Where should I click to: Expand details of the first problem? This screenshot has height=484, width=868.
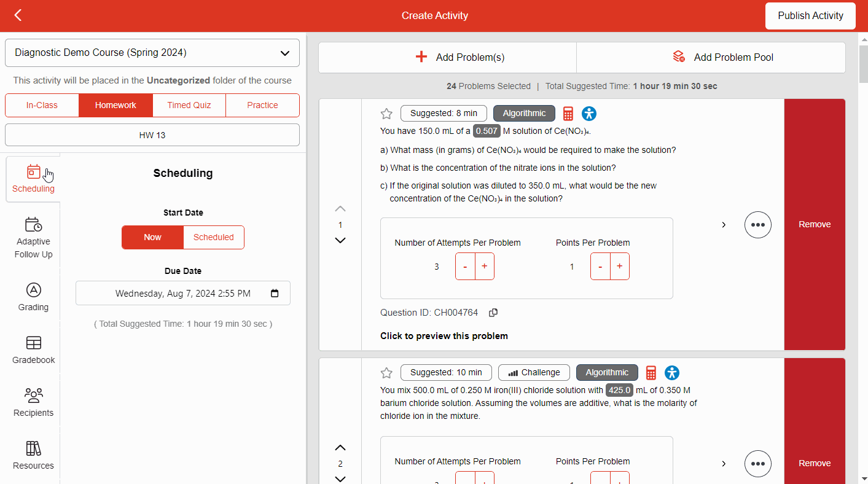[x=724, y=225]
